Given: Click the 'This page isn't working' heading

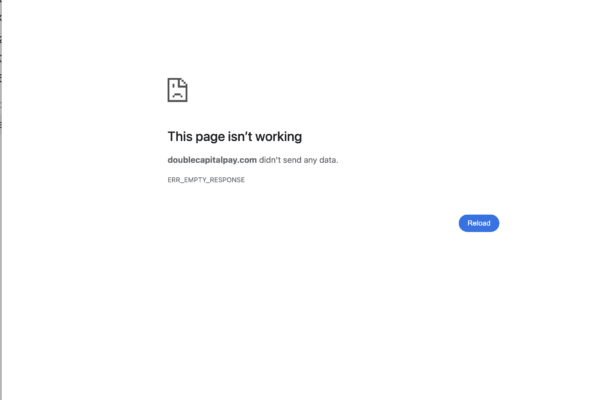Looking at the screenshot, I should tap(235, 137).
